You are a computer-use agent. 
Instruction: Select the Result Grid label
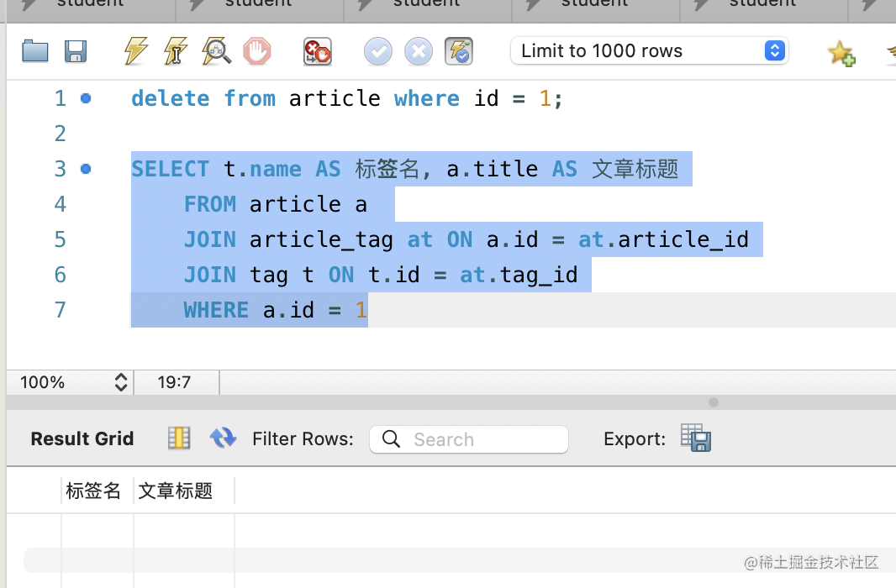[82, 439]
